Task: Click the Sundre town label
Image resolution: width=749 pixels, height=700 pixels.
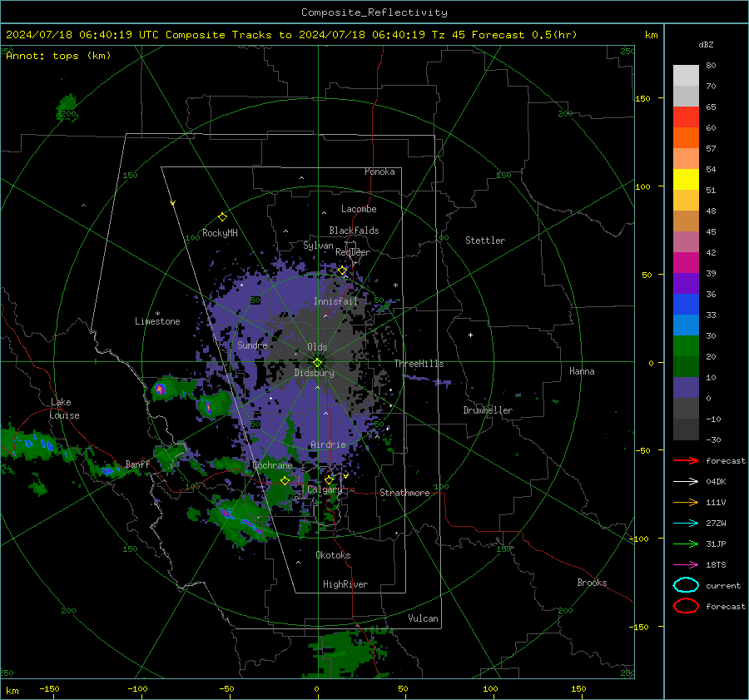Action: [x=252, y=345]
